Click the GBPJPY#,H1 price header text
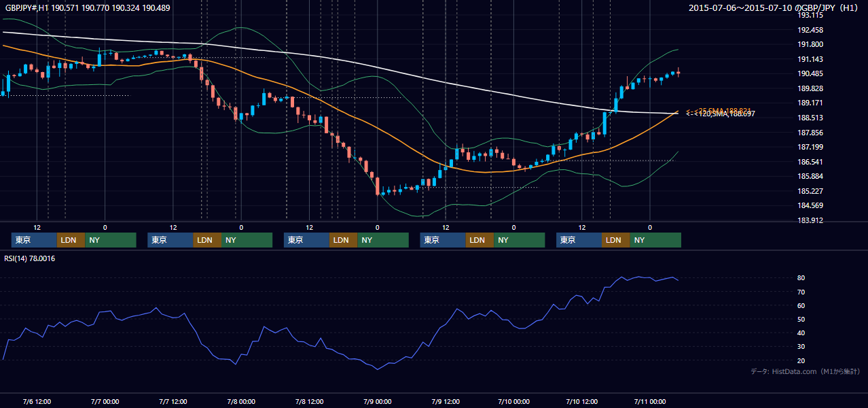Screen dimensions: 868x408 coord(88,8)
